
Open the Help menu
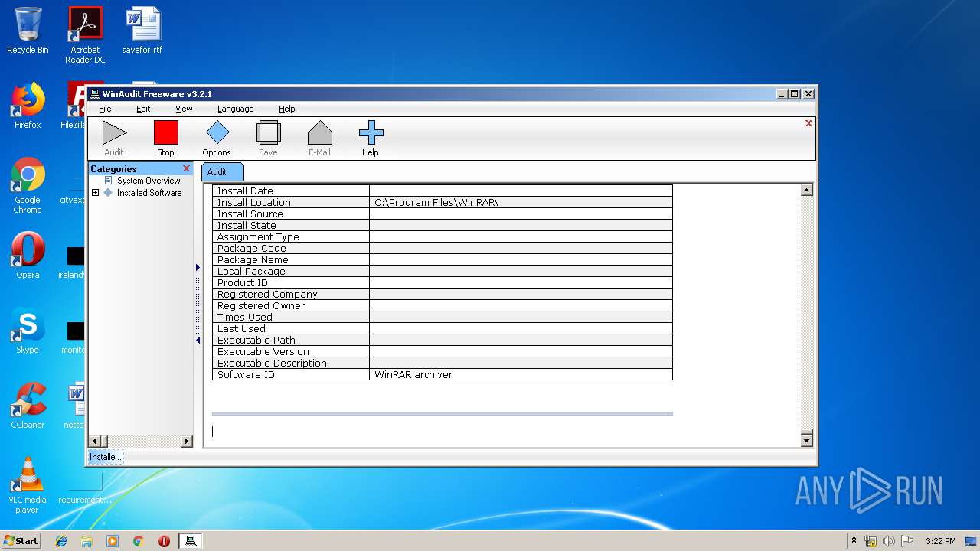click(x=286, y=109)
